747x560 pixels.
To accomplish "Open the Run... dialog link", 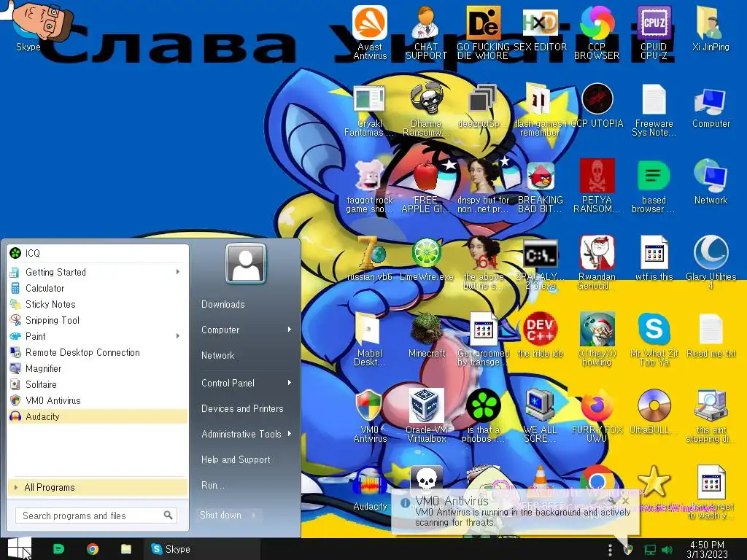I will (213, 485).
